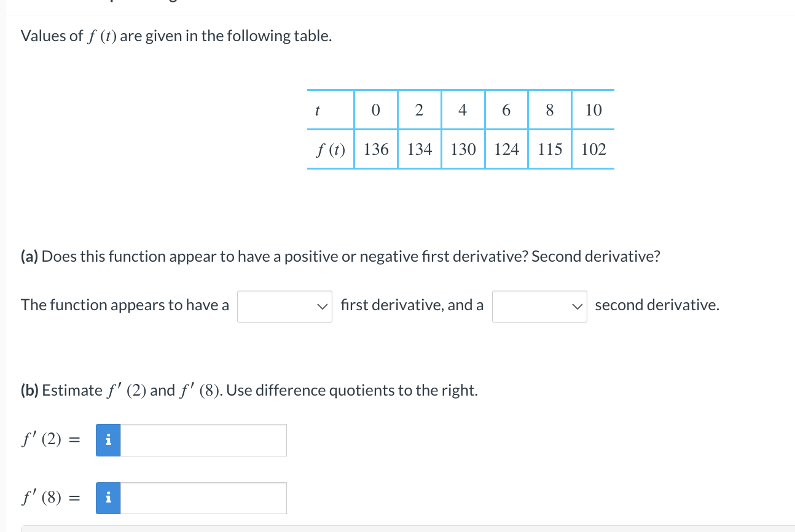Screen dimensions: 795x532
Task: Click the table cell containing value 136
Action: point(375,149)
